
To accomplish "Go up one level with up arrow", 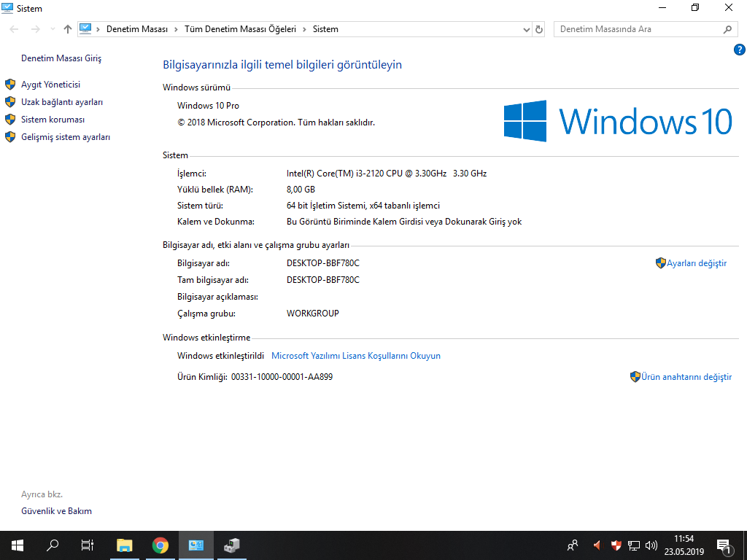I will [68, 29].
